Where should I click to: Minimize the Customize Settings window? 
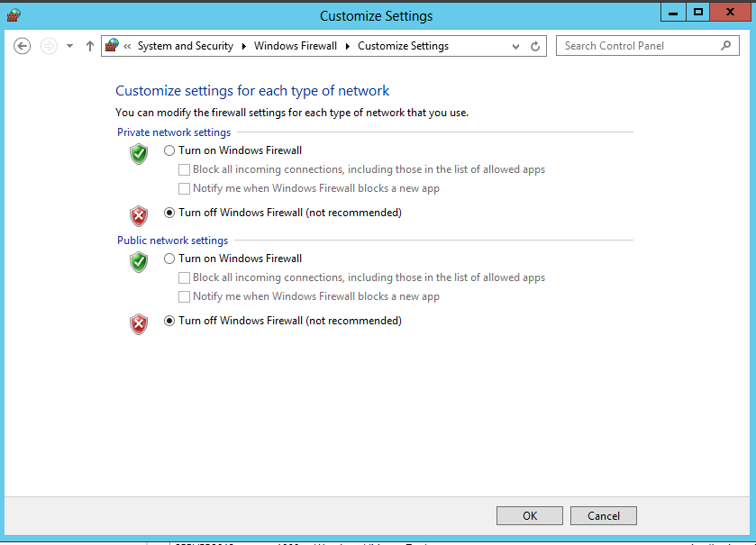click(673, 13)
